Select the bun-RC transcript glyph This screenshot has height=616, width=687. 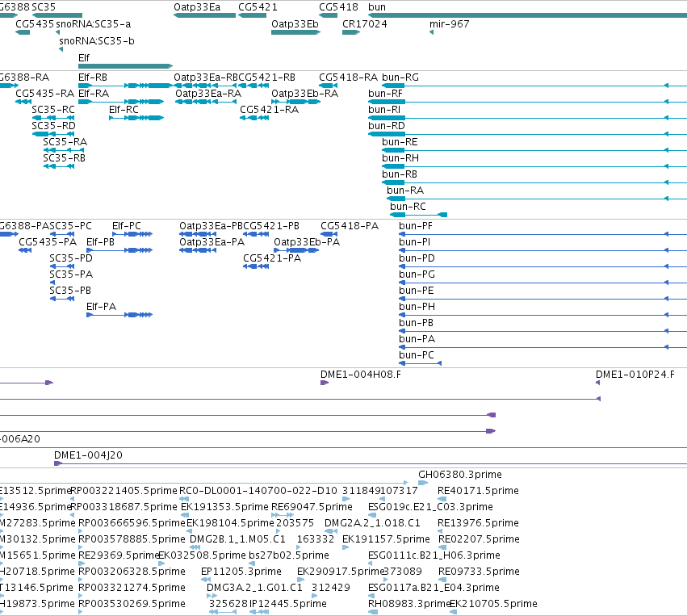point(418,215)
